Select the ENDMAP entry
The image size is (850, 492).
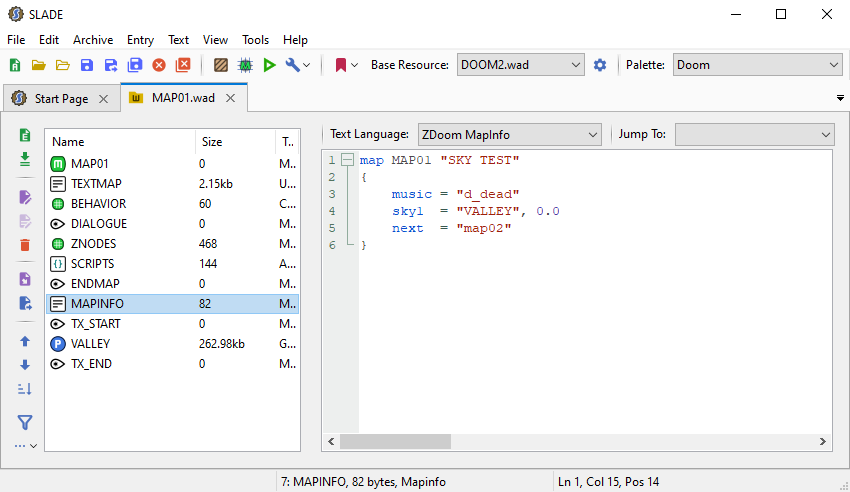point(172,284)
